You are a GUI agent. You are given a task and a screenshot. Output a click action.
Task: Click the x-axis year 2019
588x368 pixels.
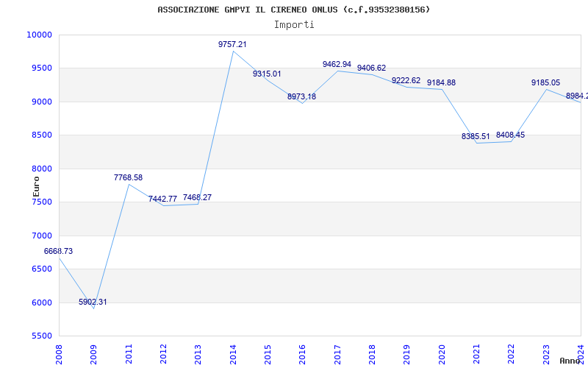click(x=407, y=355)
